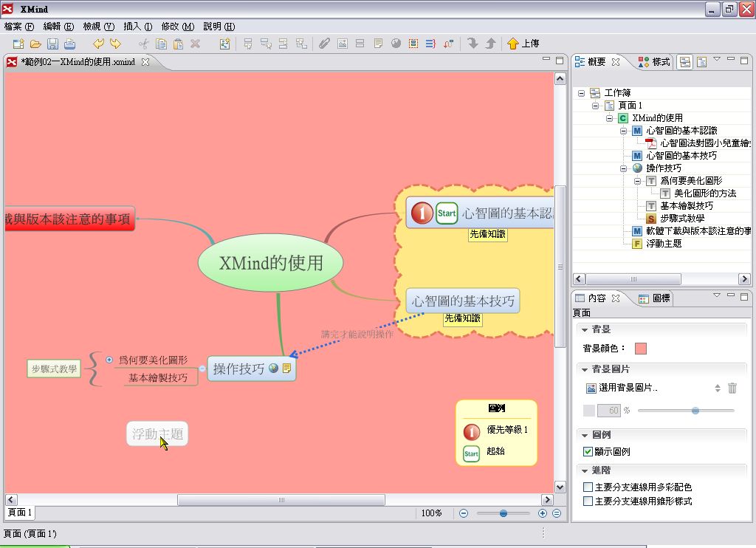Enable 主要分支連線用錐形樣式 checkbox

click(588, 501)
